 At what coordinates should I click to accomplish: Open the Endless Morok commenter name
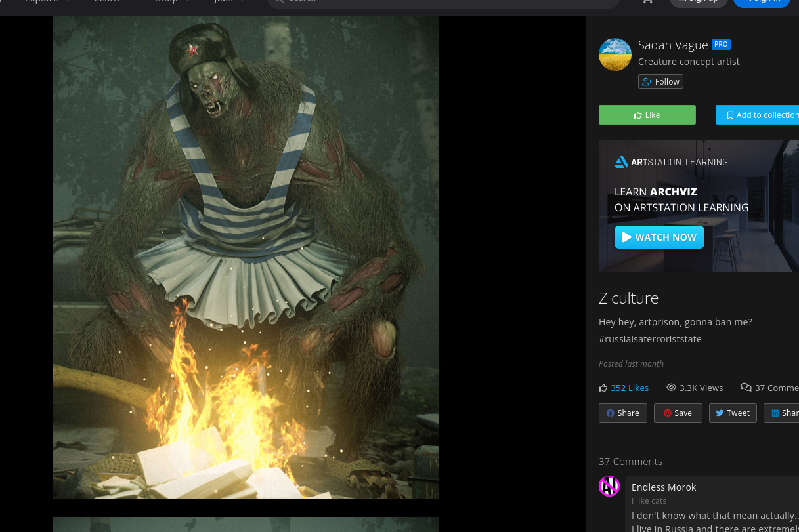(664, 487)
